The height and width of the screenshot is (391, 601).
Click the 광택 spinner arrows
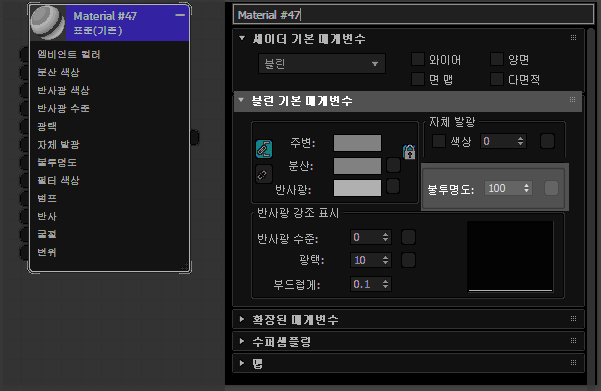click(x=385, y=260)
